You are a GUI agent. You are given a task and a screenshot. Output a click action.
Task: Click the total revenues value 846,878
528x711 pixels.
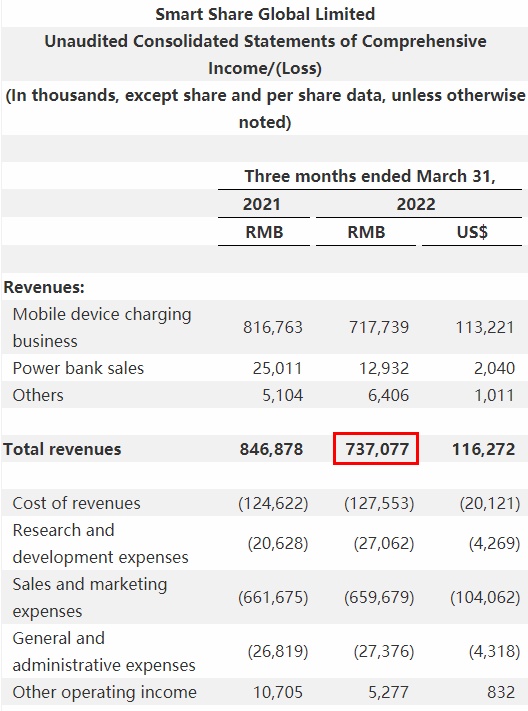[x=271, y=449]
